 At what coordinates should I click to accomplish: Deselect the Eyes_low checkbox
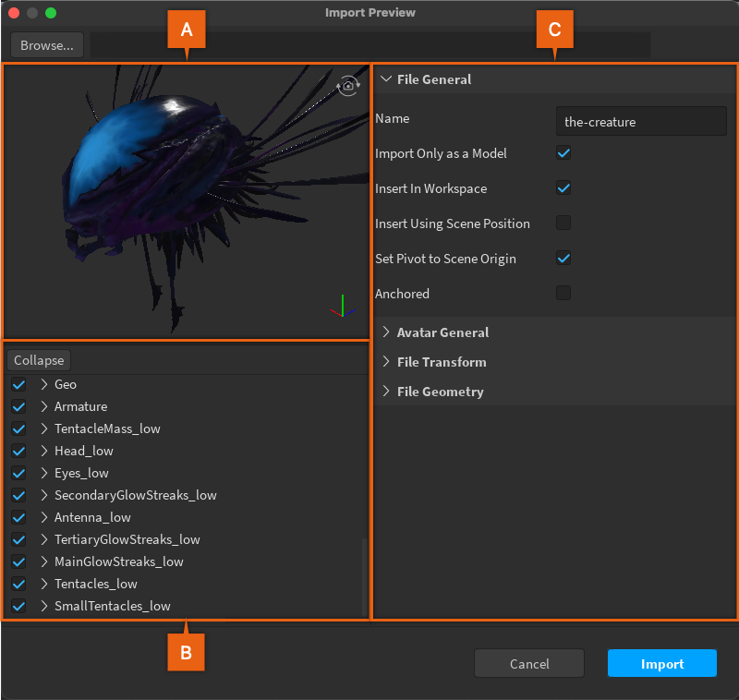18,473
